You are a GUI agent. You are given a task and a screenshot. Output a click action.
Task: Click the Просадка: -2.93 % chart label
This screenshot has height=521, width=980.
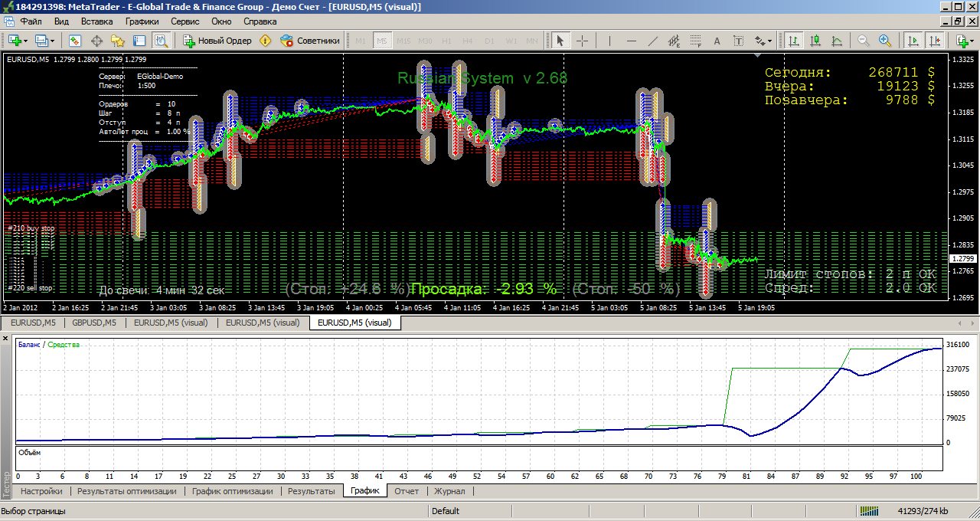484,289
